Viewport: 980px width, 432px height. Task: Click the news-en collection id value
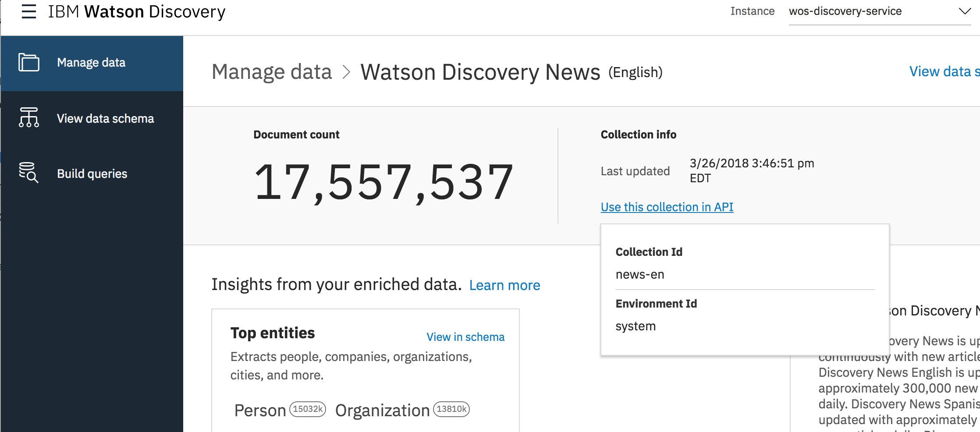(x=640, y=275)
